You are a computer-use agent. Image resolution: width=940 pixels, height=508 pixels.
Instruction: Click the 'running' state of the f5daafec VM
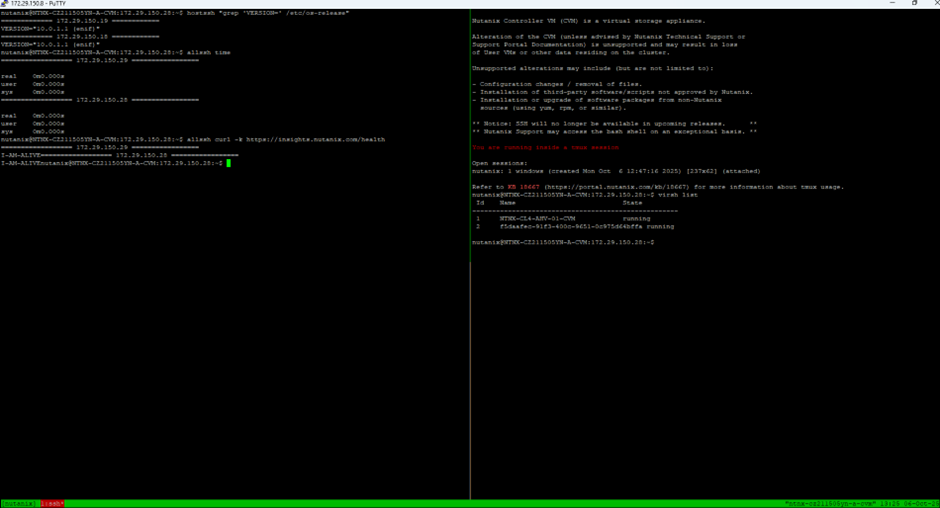click(x=660, y=227)
